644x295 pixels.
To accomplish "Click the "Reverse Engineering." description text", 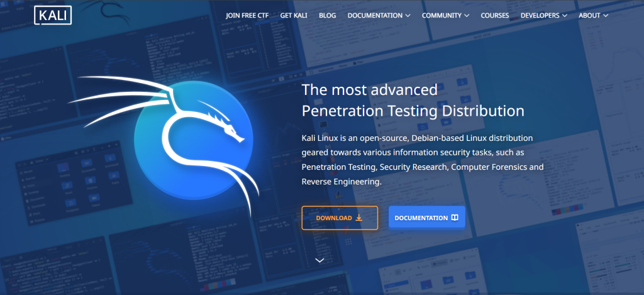I will coord(341,182).
